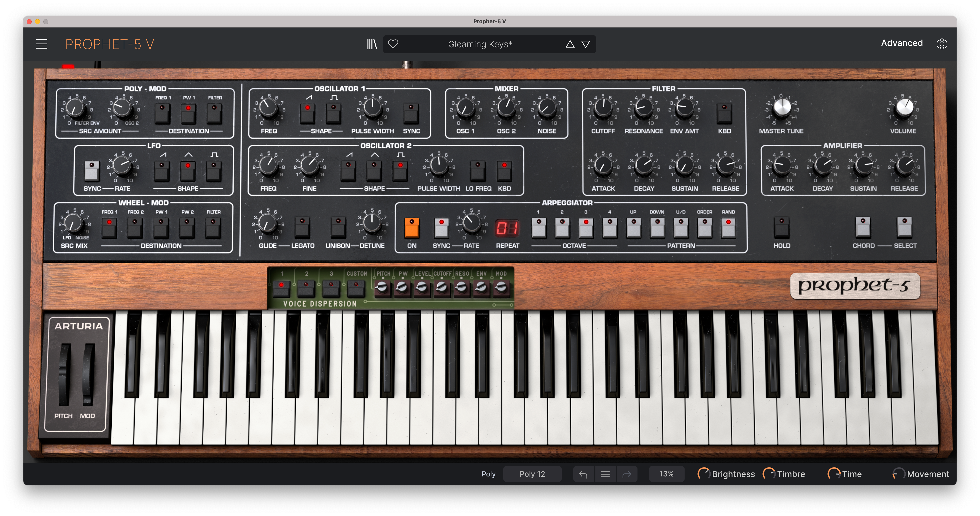Click the VOLUME knob
The height and width of the screenshot is (516, 980).
coord(905,107)
